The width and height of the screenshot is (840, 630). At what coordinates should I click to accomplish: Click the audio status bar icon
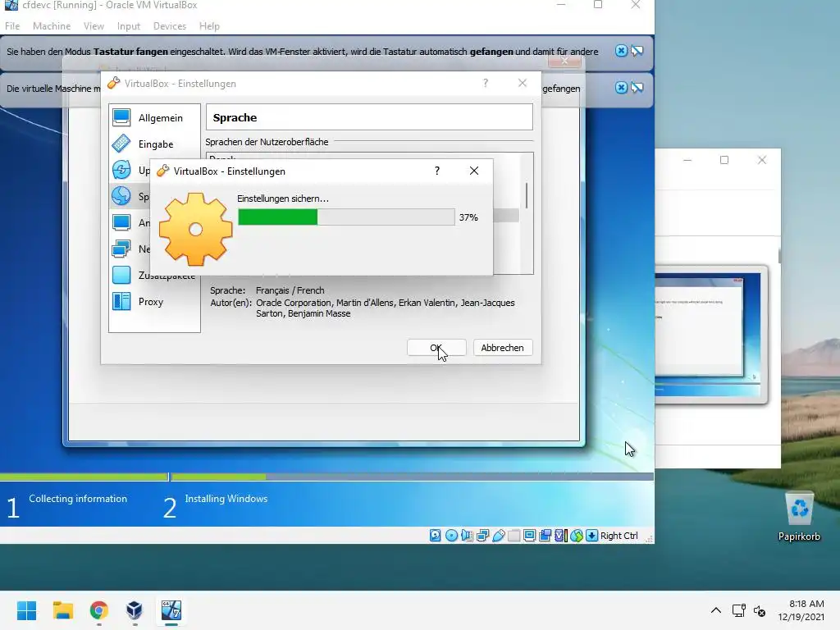coord(467,535)
